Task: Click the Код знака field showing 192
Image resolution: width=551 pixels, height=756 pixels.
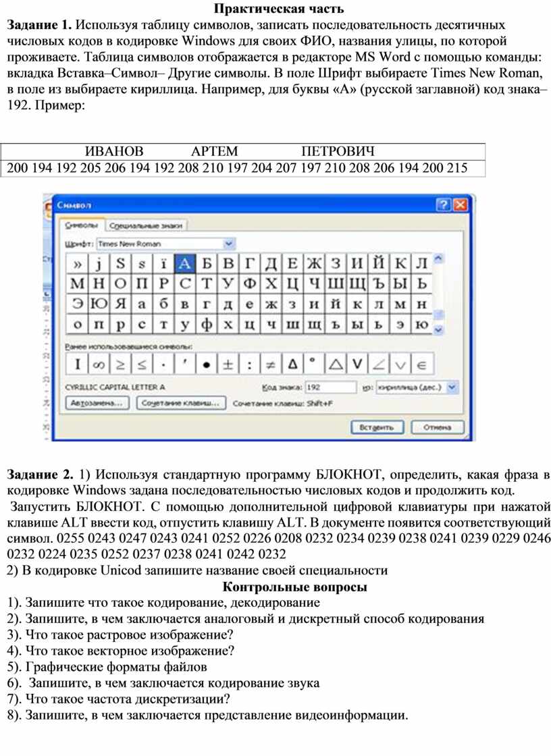Action: coord(331,387)
